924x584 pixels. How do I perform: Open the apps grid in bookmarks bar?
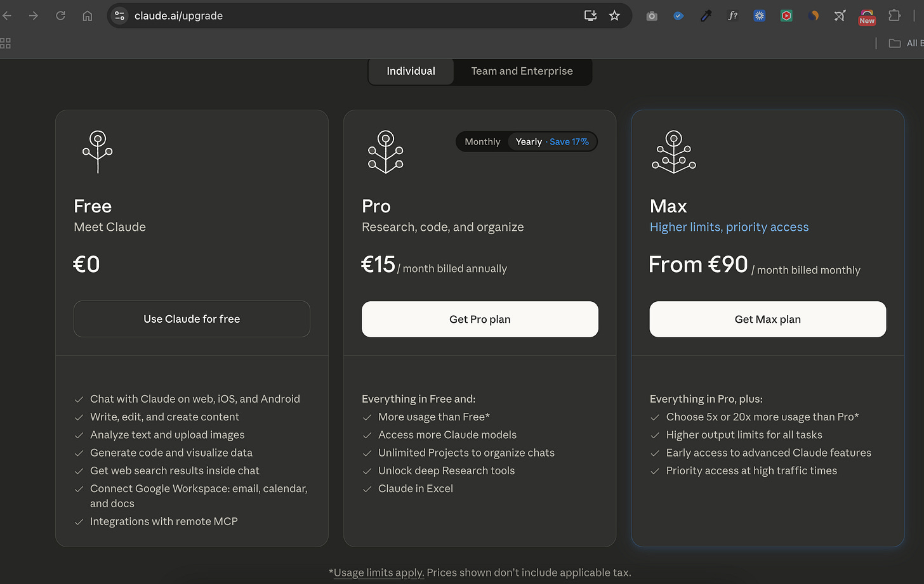point(6,43)
